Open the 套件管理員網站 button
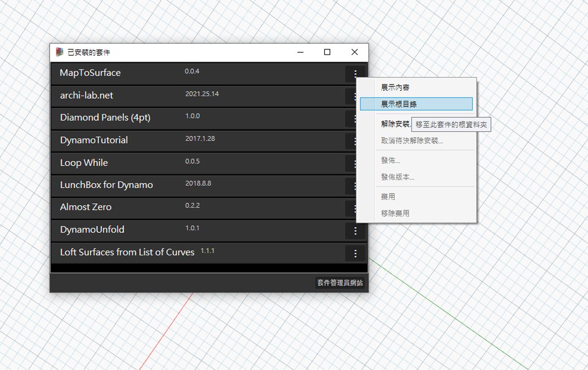This screenshot has width=588, height=370. [x=340, y=283]
